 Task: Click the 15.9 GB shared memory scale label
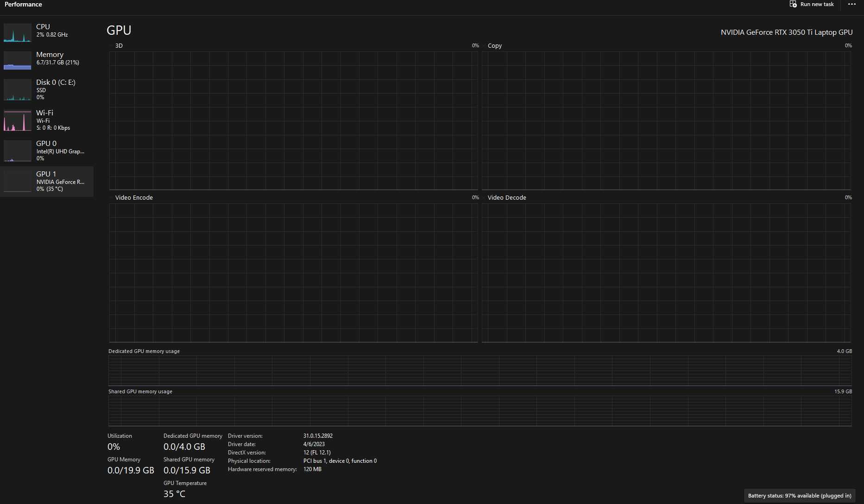click(843, 391)
